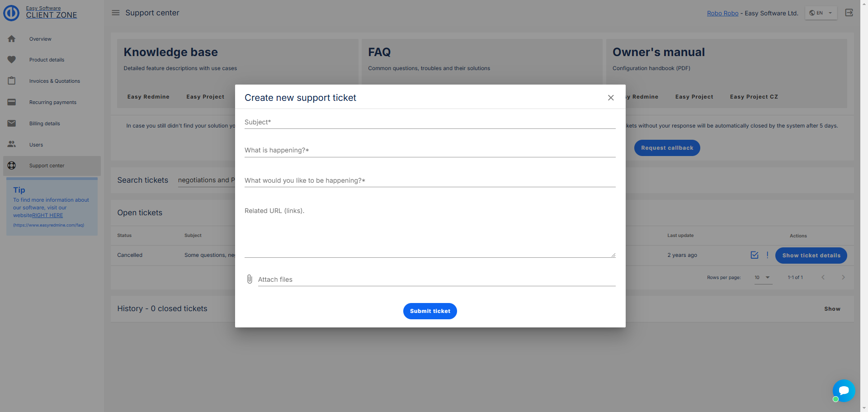Viewport: 868px width, 412px height.
Task: Click the Request callback button
Action: point(667,148)
